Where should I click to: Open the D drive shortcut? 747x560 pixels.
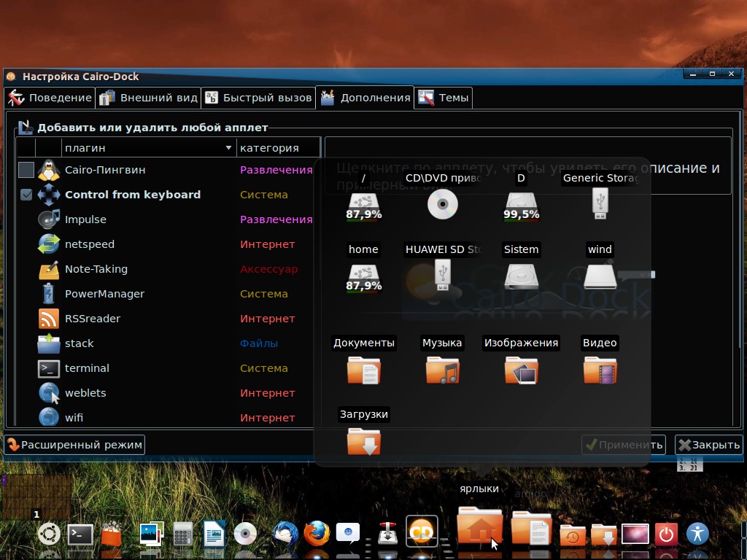pos(521,206)
